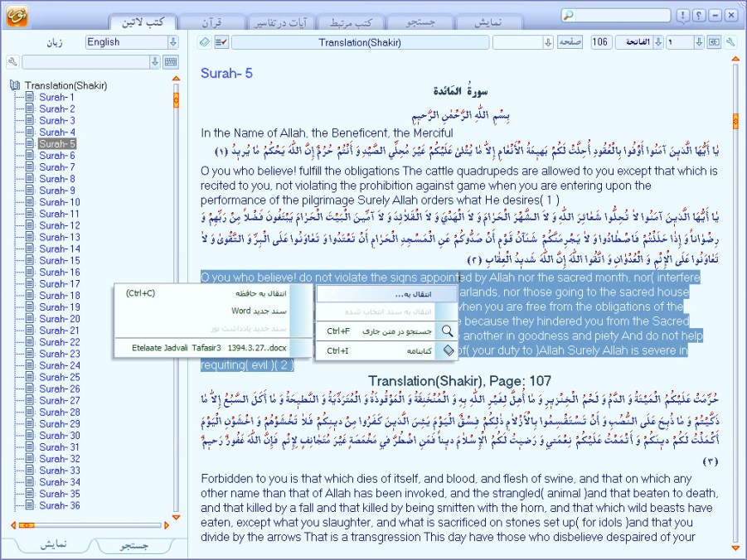This screenshot has height=560, width=747.
Task: Click the linked-pages icon beside the verse number
Action: [714, 42]
